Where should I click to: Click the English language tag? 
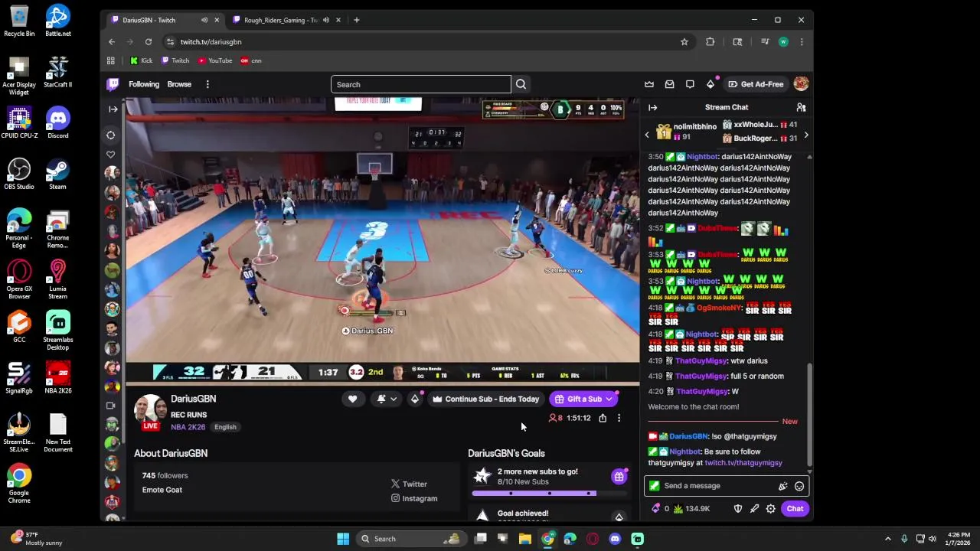(x=225, y=427)
